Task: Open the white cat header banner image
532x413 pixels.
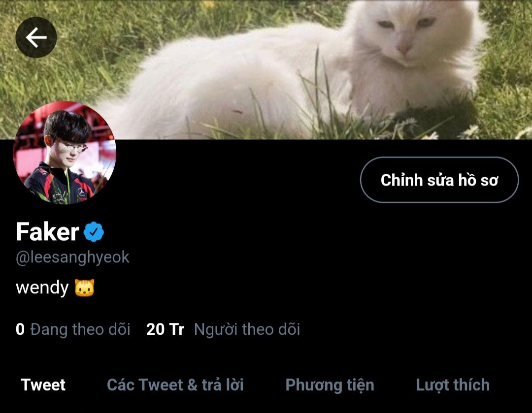Action: 266,69
